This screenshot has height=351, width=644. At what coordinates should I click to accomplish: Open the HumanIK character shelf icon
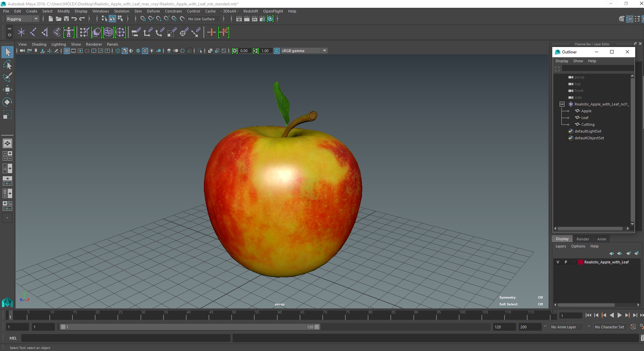[69, 32]
